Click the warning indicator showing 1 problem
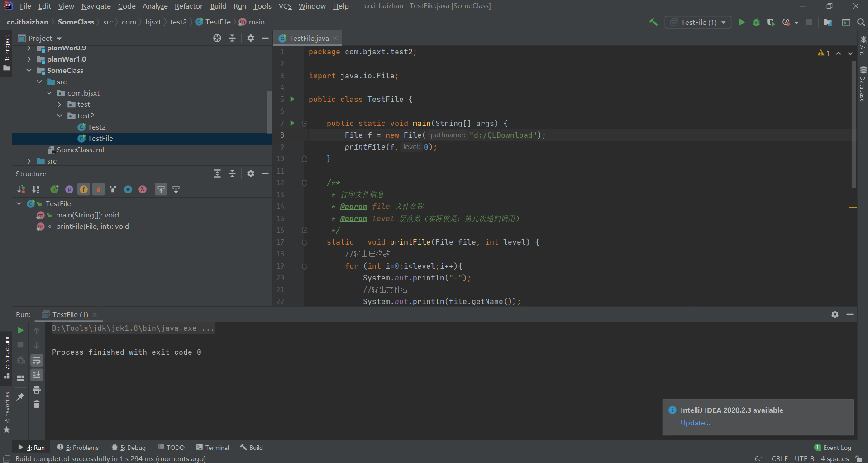 pos(824,53)
